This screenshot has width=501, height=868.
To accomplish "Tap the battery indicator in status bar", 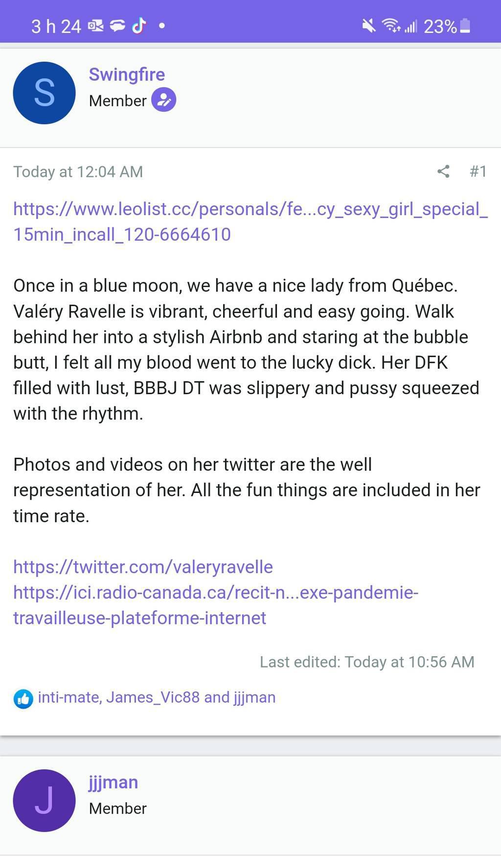I will pos(465,26).
